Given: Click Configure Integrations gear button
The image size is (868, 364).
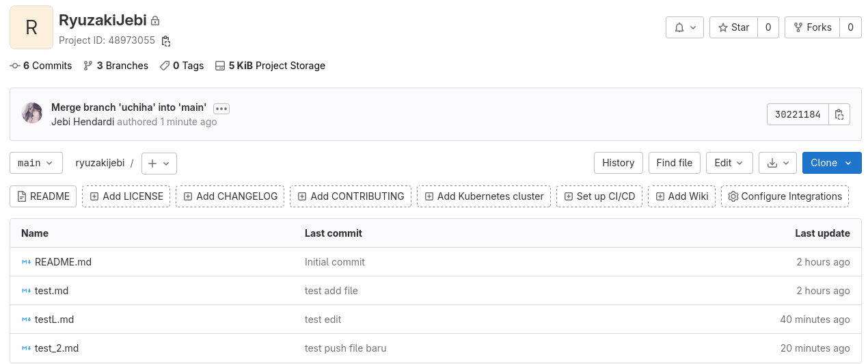Looking at the screenshot, I should (785, 196).
